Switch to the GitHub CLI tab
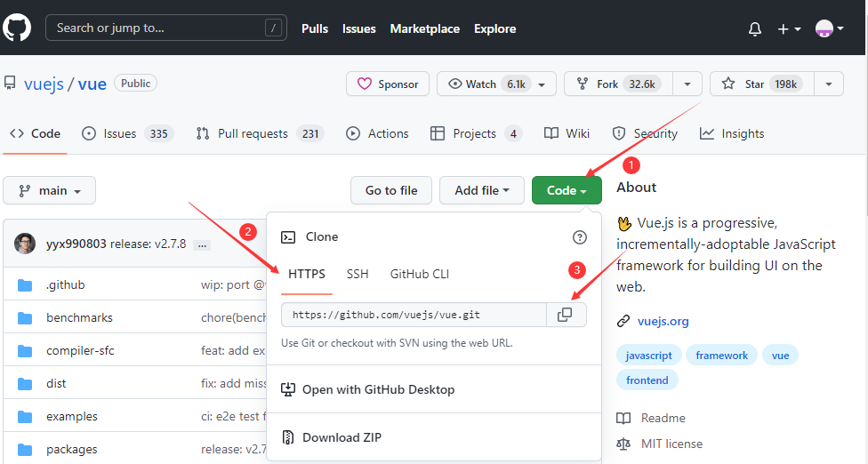Viewport: 868px width, 464px height. (420, 275)
